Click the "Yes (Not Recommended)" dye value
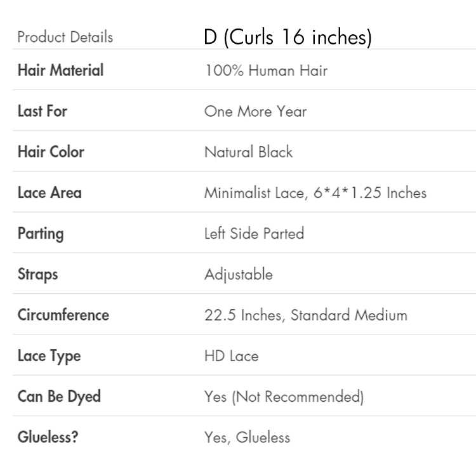 point(284,397)
